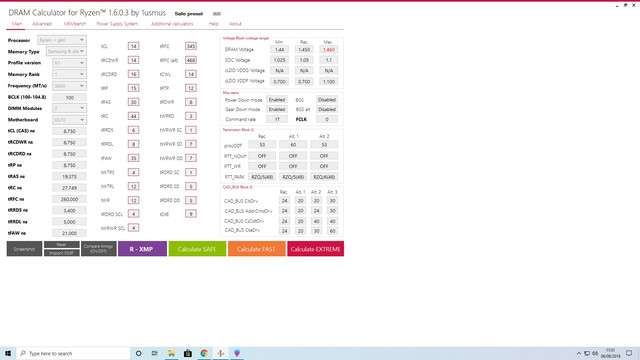Click the BGS Disabled field
The height and width of the screenshot is (360, 640).
pos(327,100)
